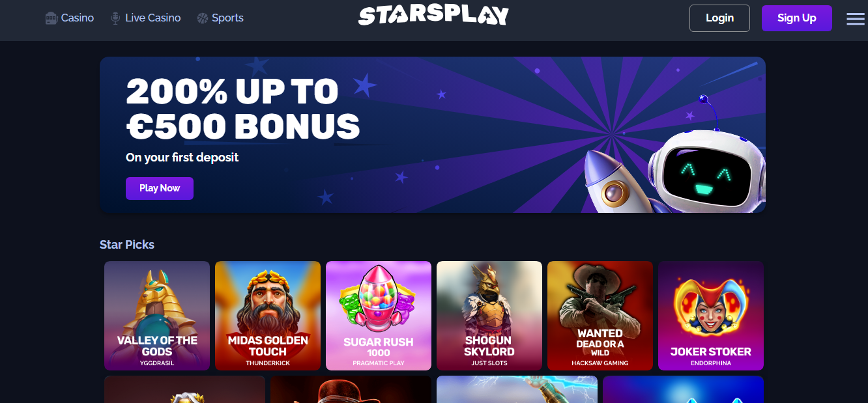
Task: Open Shogun Skylord game thumbnail
Action: (489, 316)
